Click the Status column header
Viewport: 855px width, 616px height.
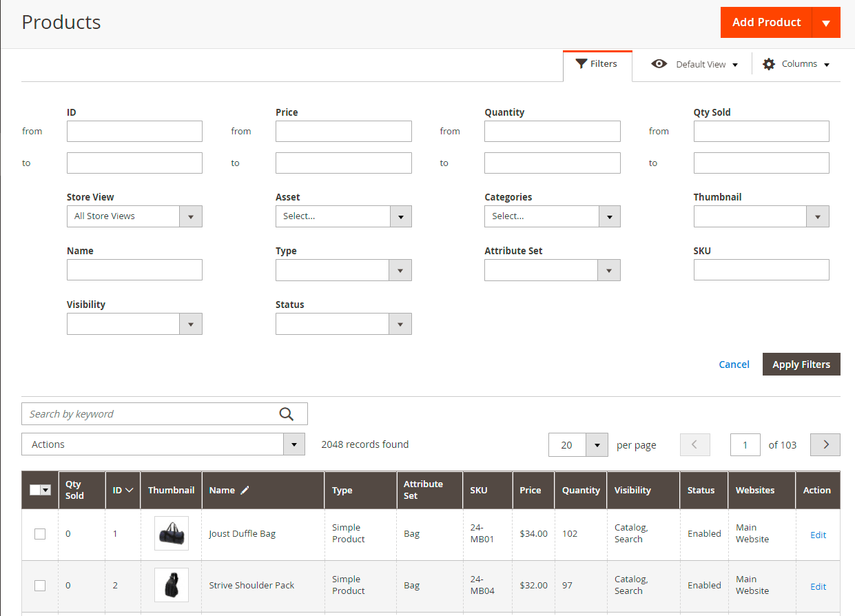[703, 490]
